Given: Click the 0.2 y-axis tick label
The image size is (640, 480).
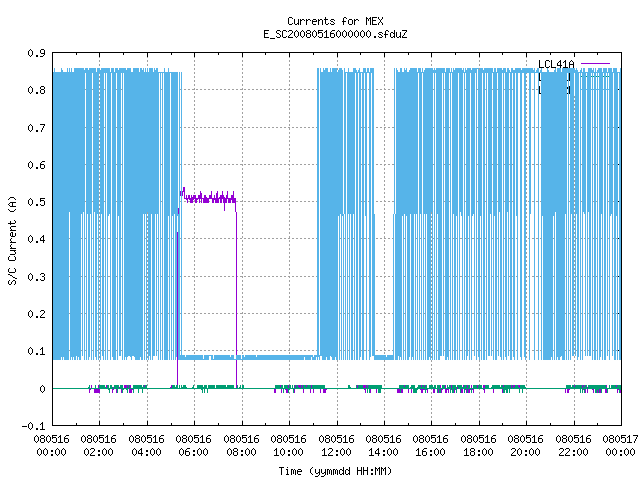Looking at the screenshot, I should (36, 314).
